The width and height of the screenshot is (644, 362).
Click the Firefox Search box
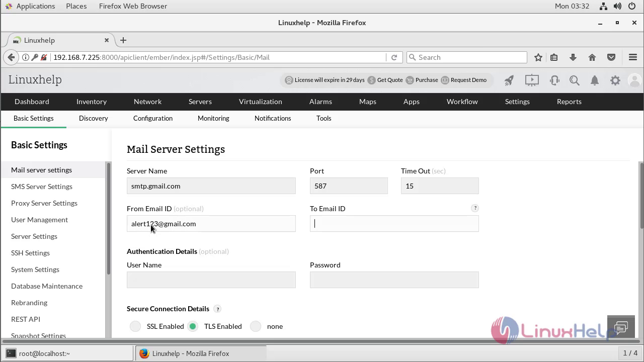pyautogui.click(x=466, y=57)
